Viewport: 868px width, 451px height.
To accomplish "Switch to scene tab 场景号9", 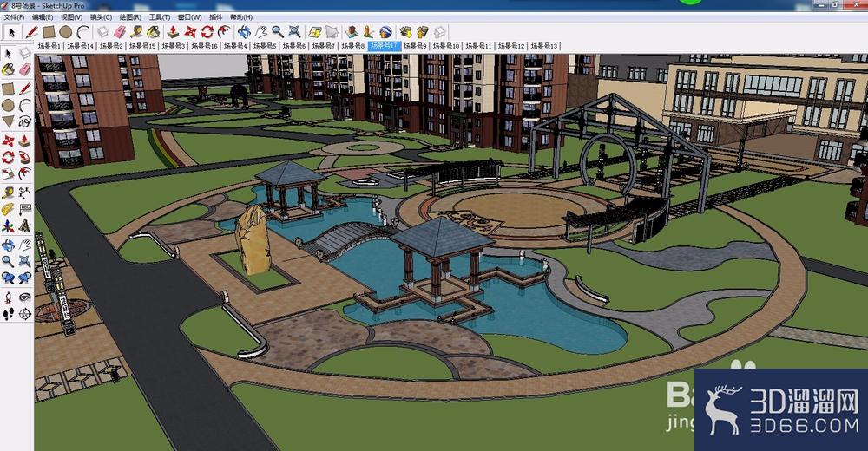I will [x=415, y=46].
